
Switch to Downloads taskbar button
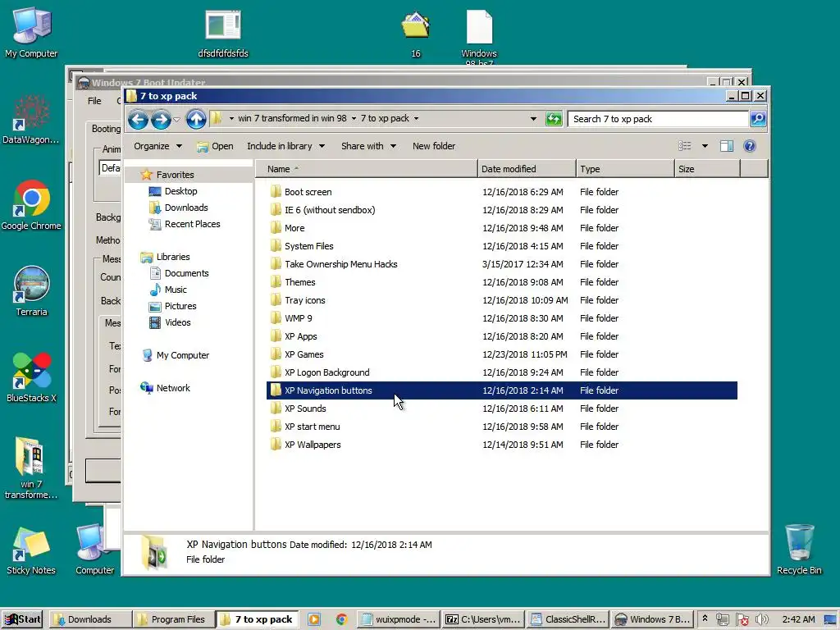pos(90,620)
